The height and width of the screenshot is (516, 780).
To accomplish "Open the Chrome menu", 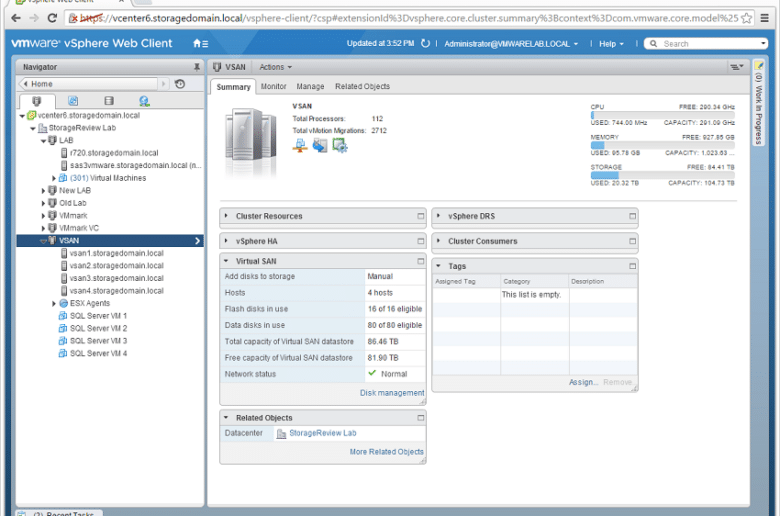I will point(765,18).
